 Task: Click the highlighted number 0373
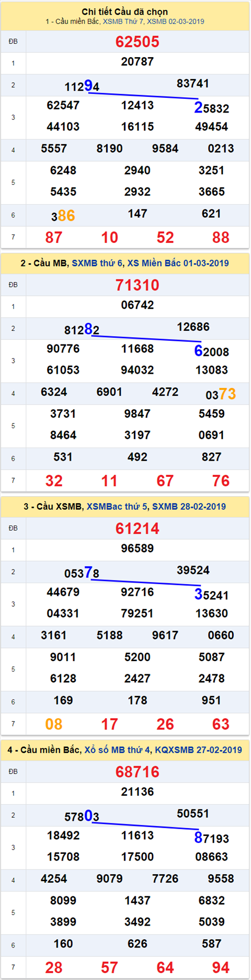pos(221,394)
